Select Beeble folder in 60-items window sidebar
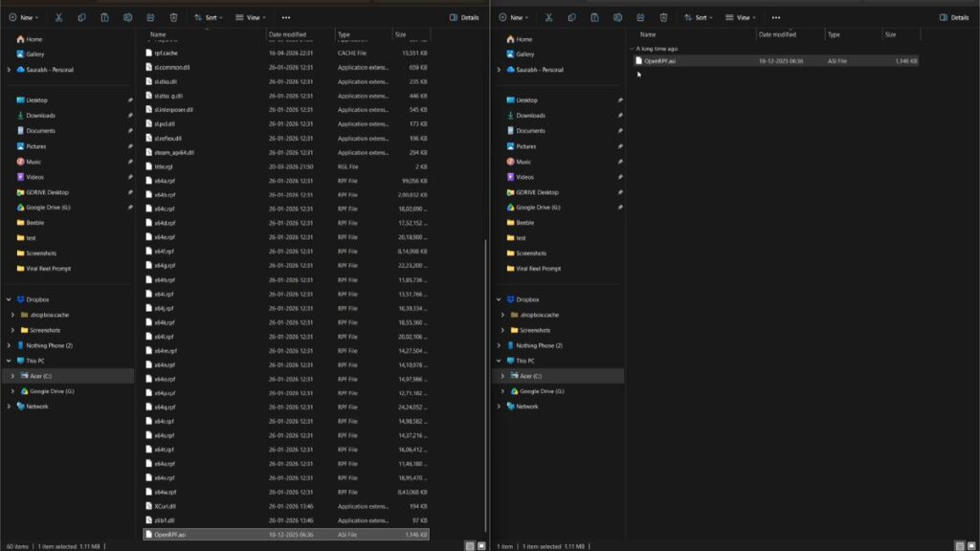 pos(35,223)
